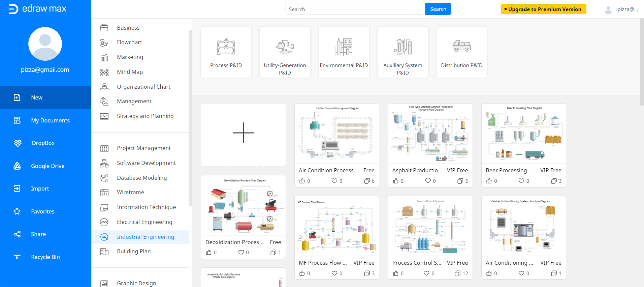The width and height of the screenshot is (644, 287).
Task: Favorite the Beer Processing template
Action: (x=521, y=181)
